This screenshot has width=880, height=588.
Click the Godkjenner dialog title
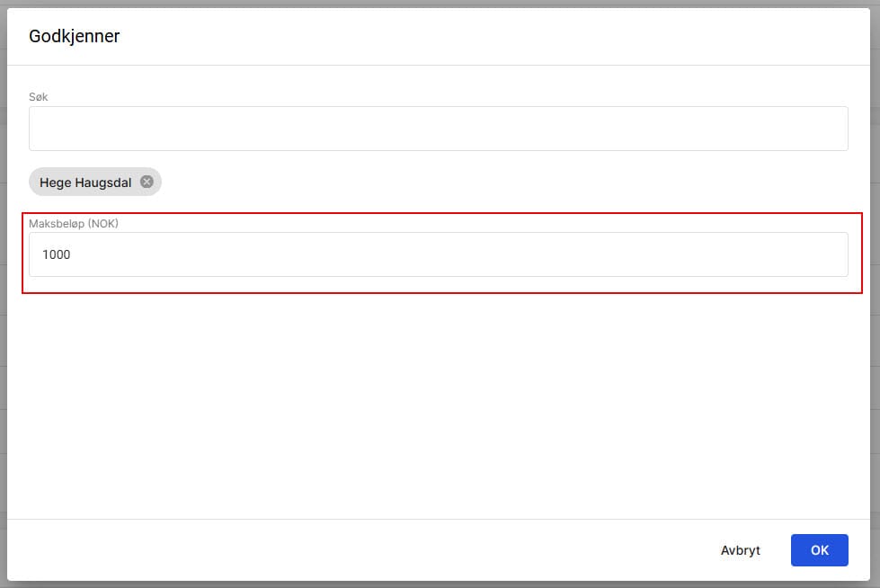tap(75, 37)
